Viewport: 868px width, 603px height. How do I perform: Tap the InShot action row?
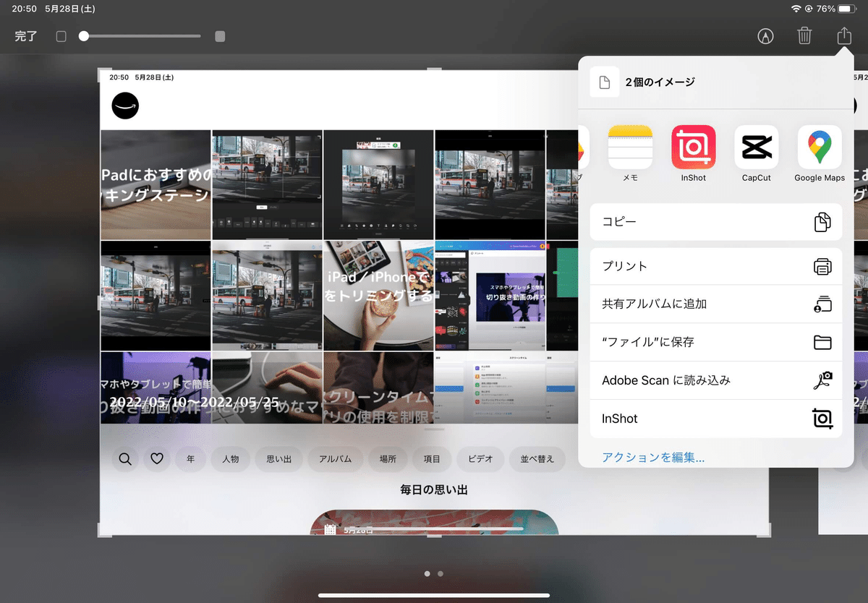click(715, 419)
